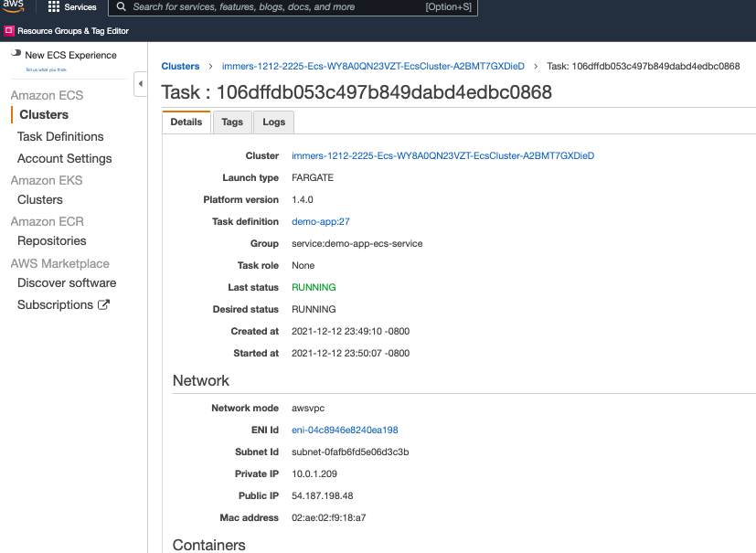Switch to the Tags tab
Screen dimensions: 756x553
[x=232, y=122]
